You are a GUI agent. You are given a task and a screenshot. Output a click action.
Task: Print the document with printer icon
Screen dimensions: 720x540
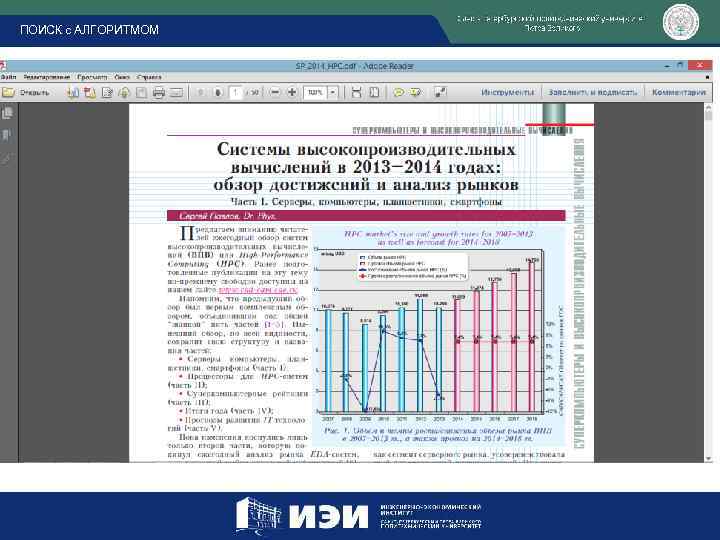[158, 93]
